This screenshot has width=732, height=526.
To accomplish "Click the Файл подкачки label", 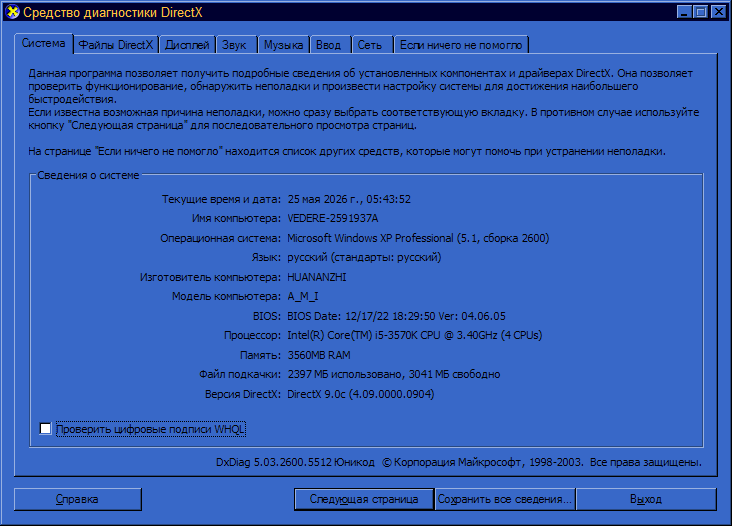I will [240, 374].
